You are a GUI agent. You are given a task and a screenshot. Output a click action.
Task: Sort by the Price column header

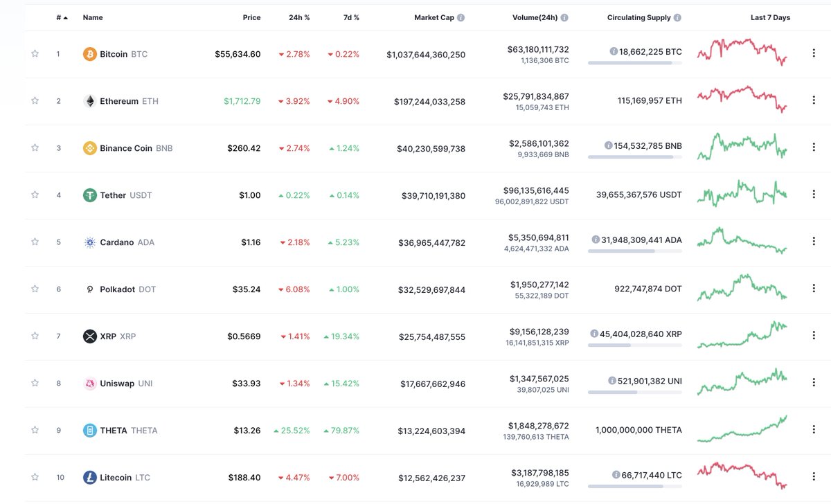tap(252, 18)
